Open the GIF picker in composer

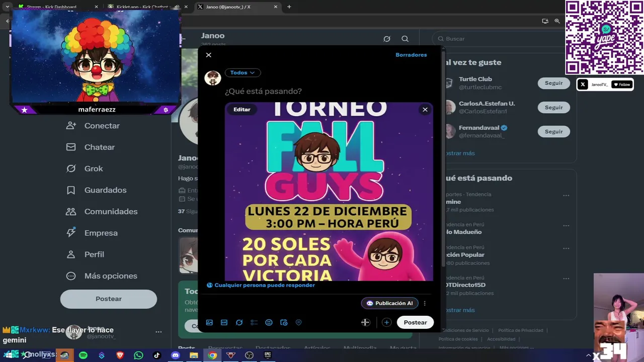coord(224,322)
